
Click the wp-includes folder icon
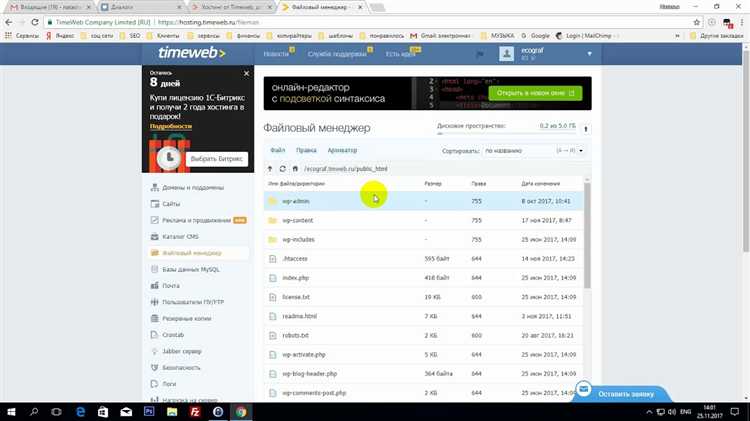[272, 239]
